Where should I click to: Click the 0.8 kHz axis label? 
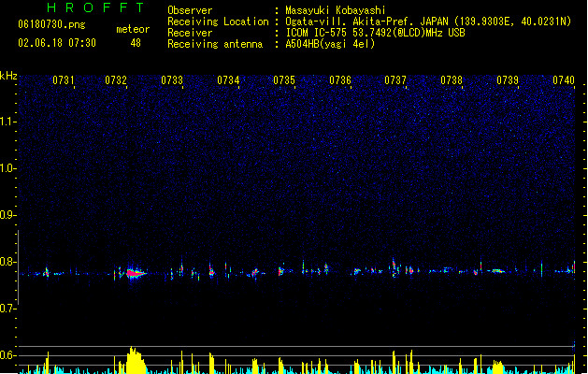pyautogui.click(x=7, y=262)
